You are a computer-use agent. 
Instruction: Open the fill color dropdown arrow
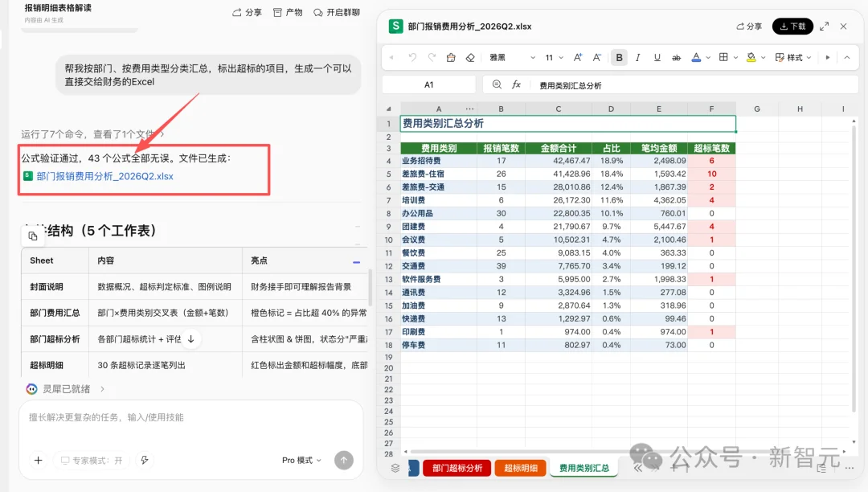pyautogui.click(x=763, y=58)
